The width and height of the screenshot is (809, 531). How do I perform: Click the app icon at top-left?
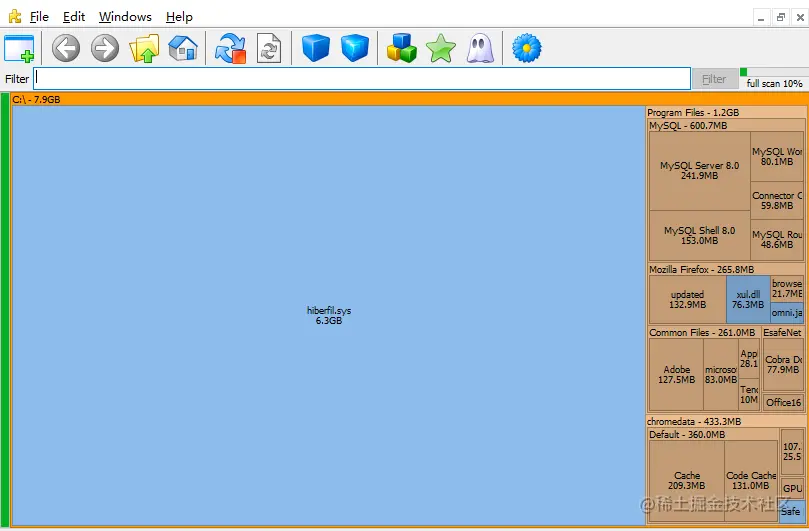coord(15,17)
